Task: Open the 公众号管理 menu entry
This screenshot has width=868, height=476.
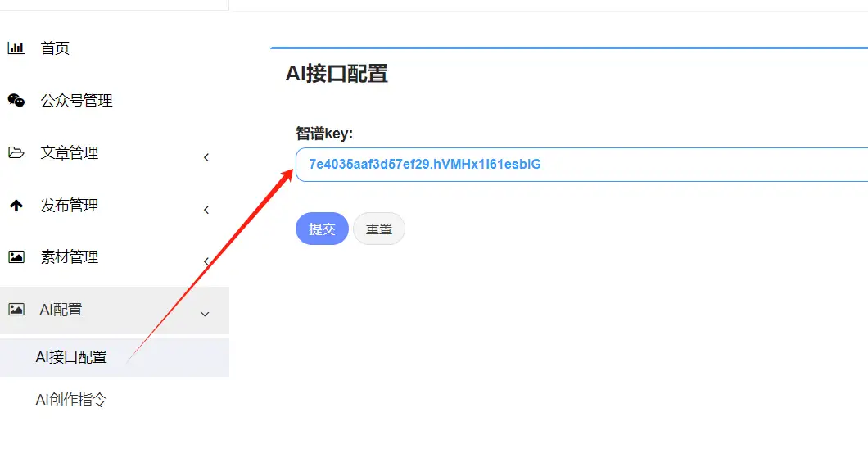Action: [x=76, y=101]
